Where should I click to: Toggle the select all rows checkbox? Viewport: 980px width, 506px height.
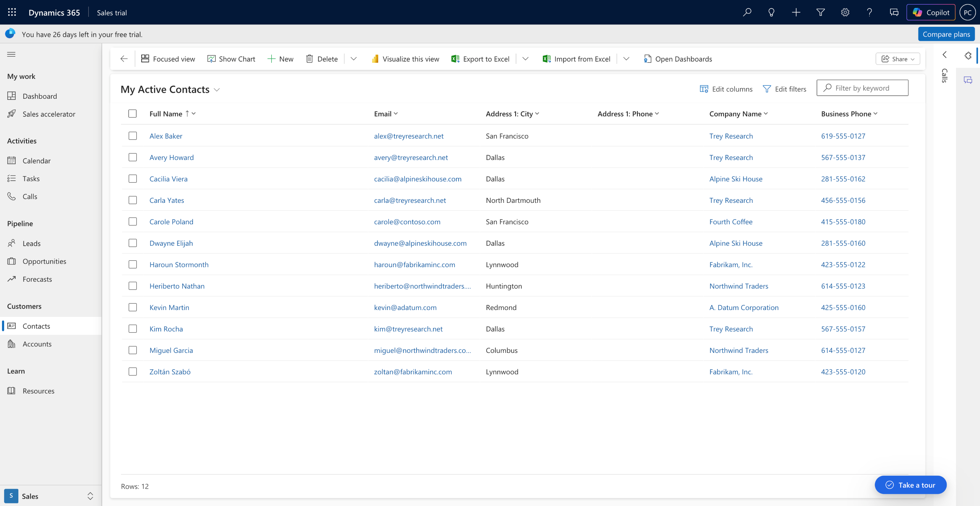[132, 114]
